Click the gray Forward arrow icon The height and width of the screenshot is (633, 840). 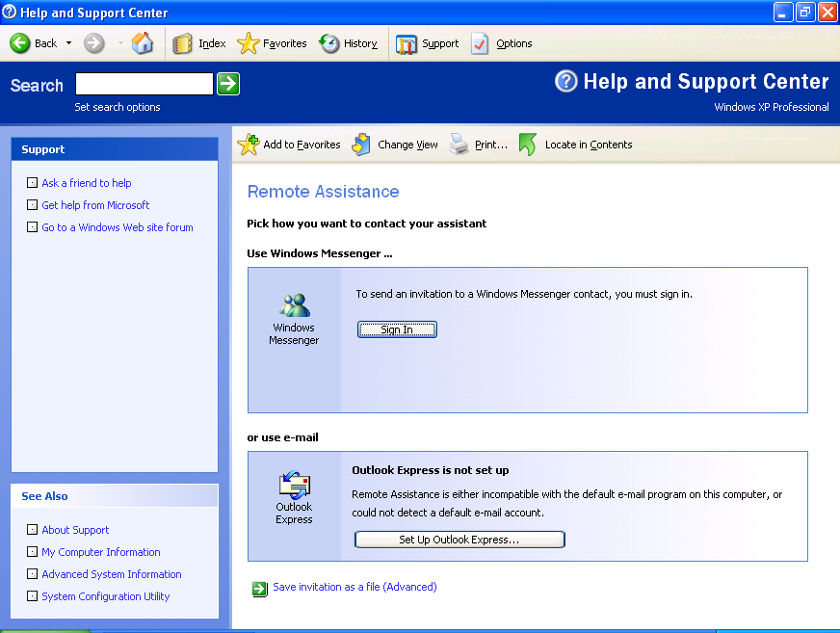point(94,43)
